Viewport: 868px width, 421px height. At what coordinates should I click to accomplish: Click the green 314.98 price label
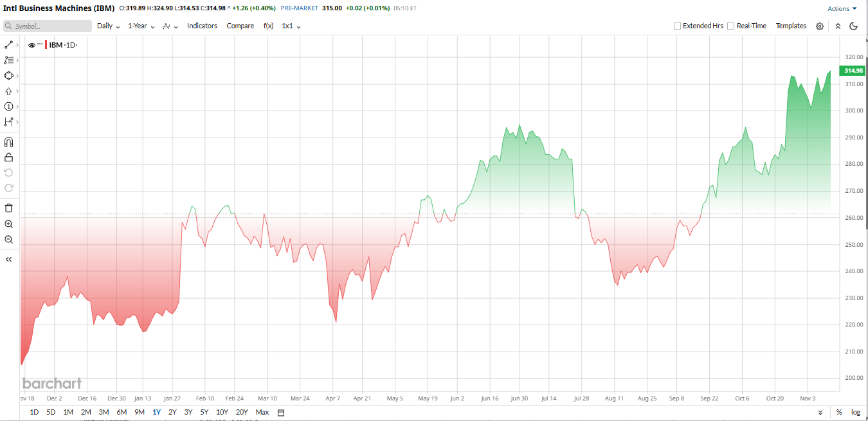click(x=853, y=71)
